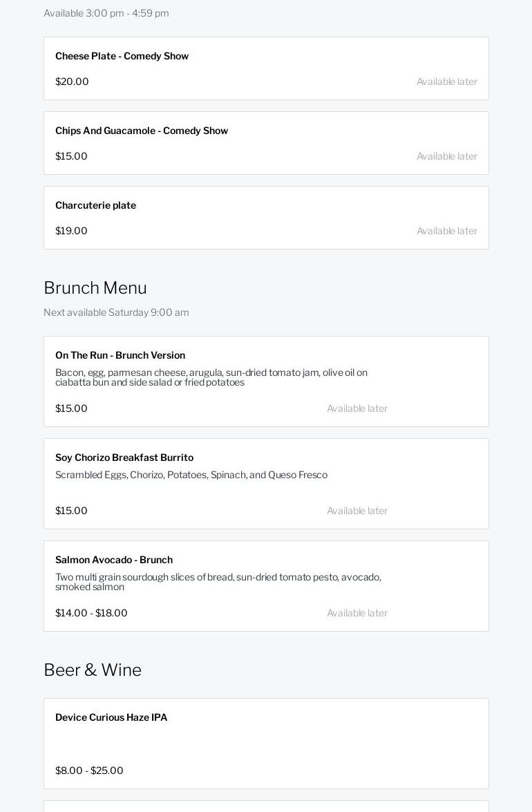The height and width of the screenshot is (812, 532).
Task: Click Next available Saturday 9:00 am text
Action: click(116, 312)
